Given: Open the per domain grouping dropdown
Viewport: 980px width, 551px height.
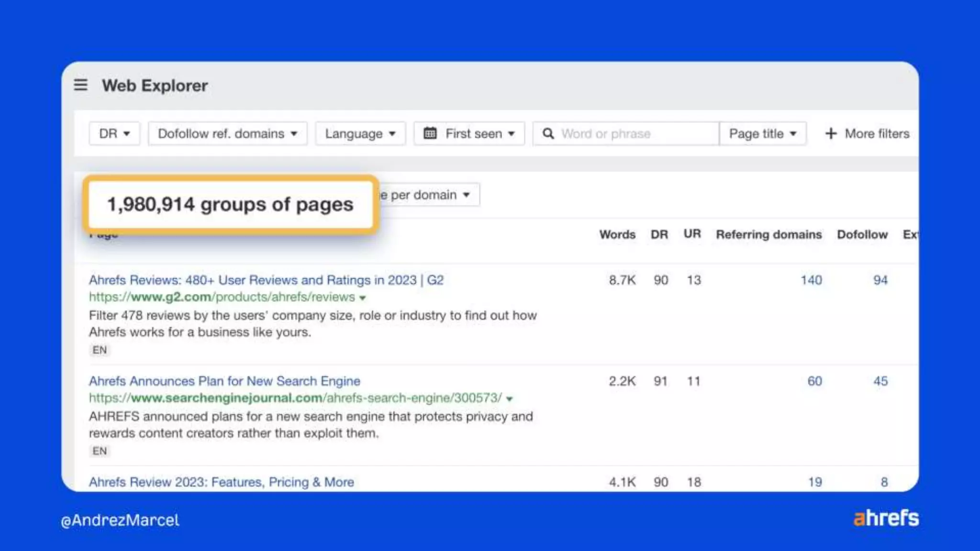Looking at the screenshot, I should (429, 195).
